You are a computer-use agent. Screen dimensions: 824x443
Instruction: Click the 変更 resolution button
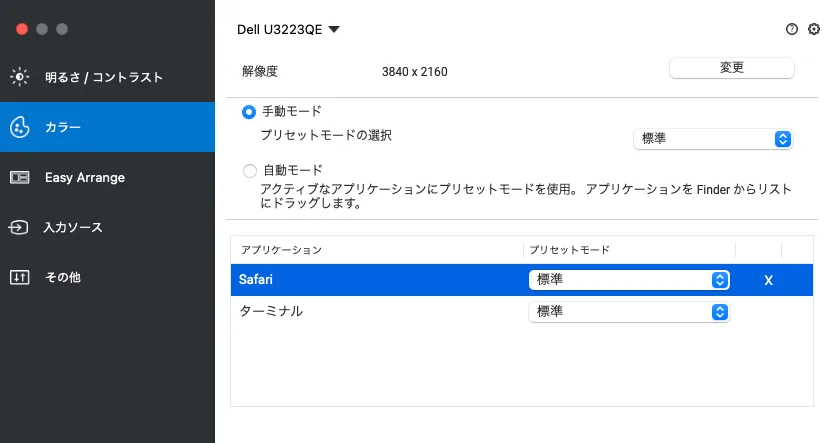coord(732,68)
